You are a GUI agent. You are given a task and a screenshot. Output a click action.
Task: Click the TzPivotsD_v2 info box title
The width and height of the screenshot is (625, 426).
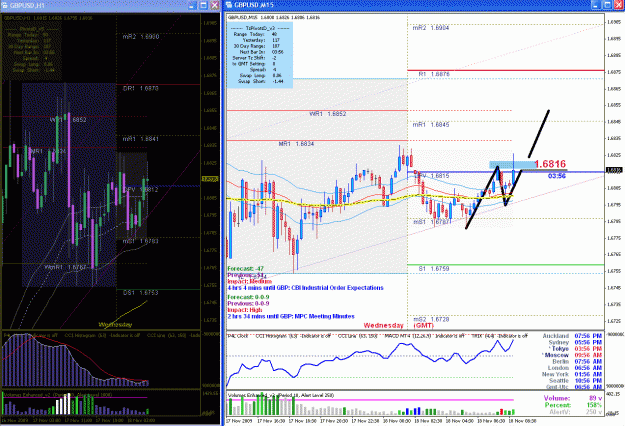click(260, 28)
